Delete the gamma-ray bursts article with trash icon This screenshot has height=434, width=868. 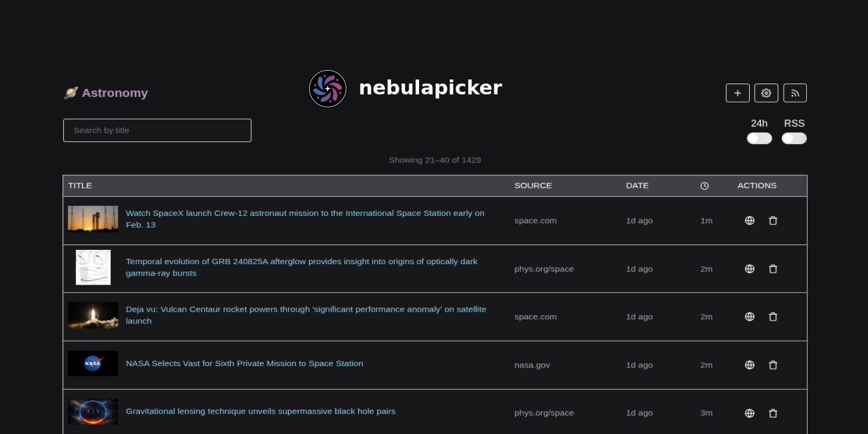point(773,268)
